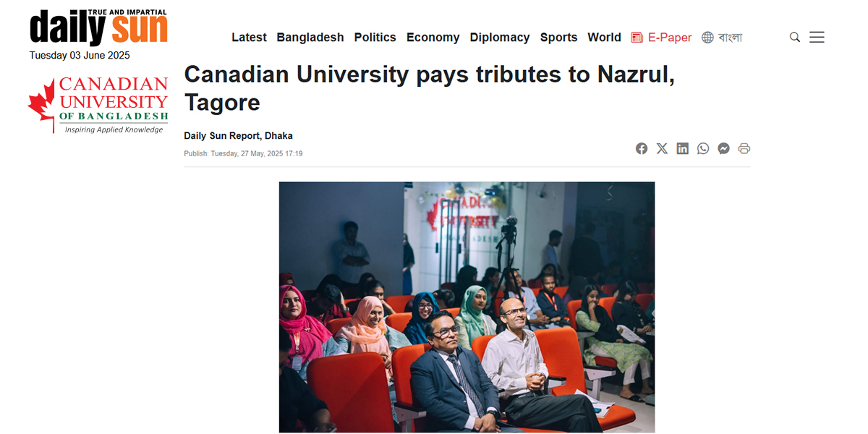868x434 pixels.
Task: Open the hamburger menu icon
Action: coord(817,37)
